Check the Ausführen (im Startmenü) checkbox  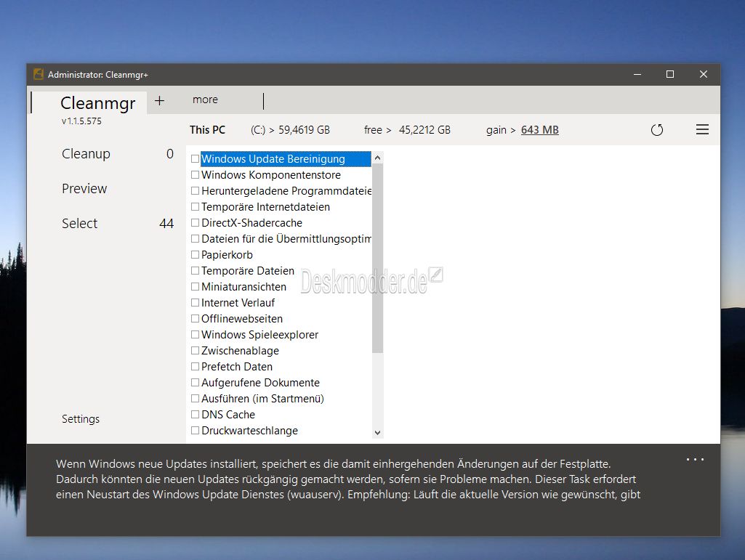pos(195,399)
